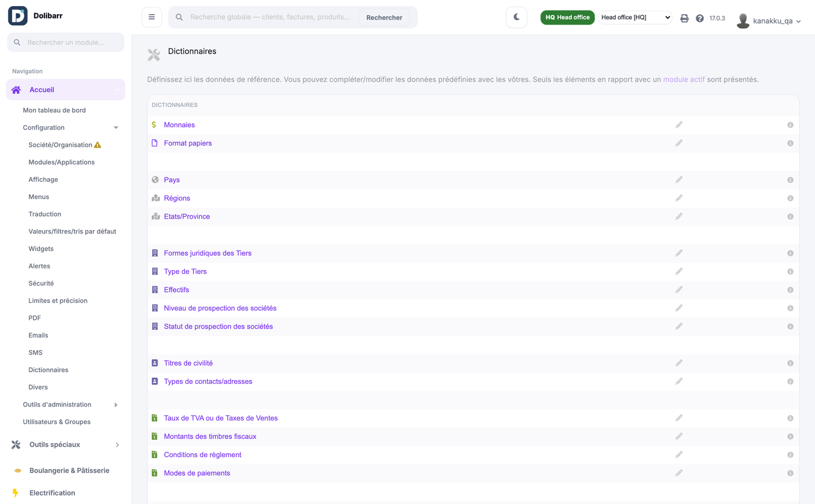Image resolution: width=815 pixels, height=504 pixels.
Task: Show info for Montants des timbres fiscaux
Action: pyautogui.click(x=790, y=436)
